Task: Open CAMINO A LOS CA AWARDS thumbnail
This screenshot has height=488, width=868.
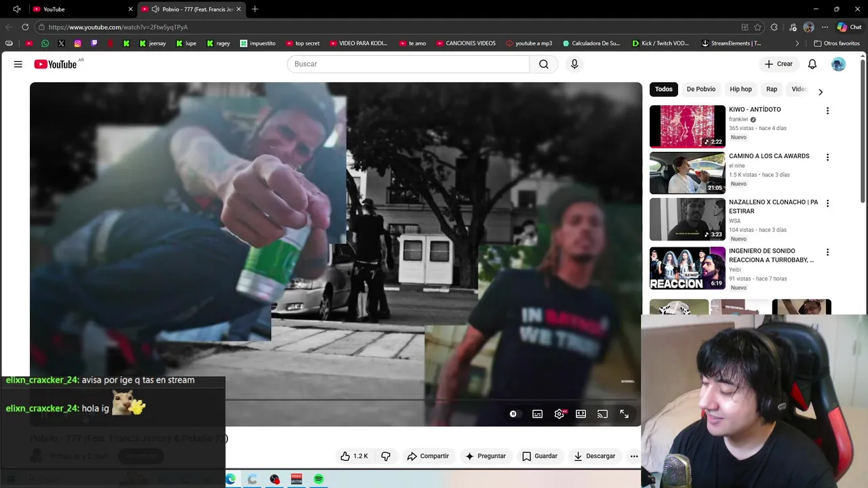Action: coord(687,173)
